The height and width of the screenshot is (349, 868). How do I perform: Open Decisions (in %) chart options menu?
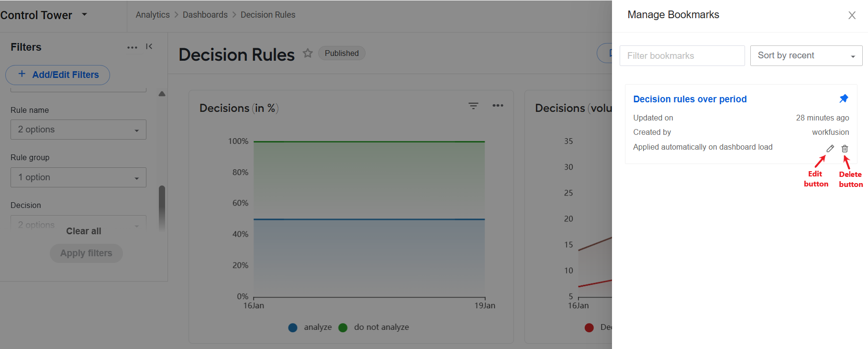click(498, 106)
